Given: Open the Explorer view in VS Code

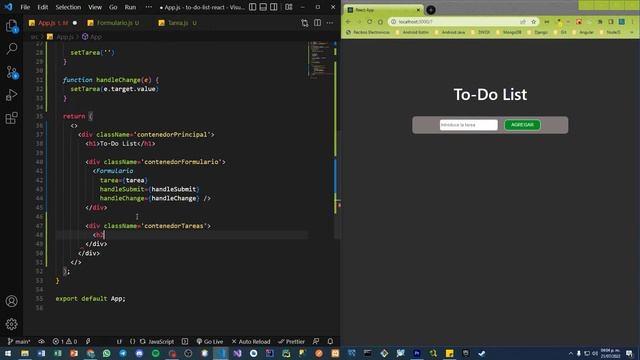Looking at the screenshot, I should (x=11, y=26).
